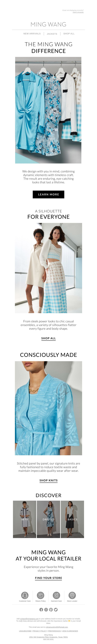Open the Return Policy box icon
Viewport: 97px width, 644px height.
40,595
